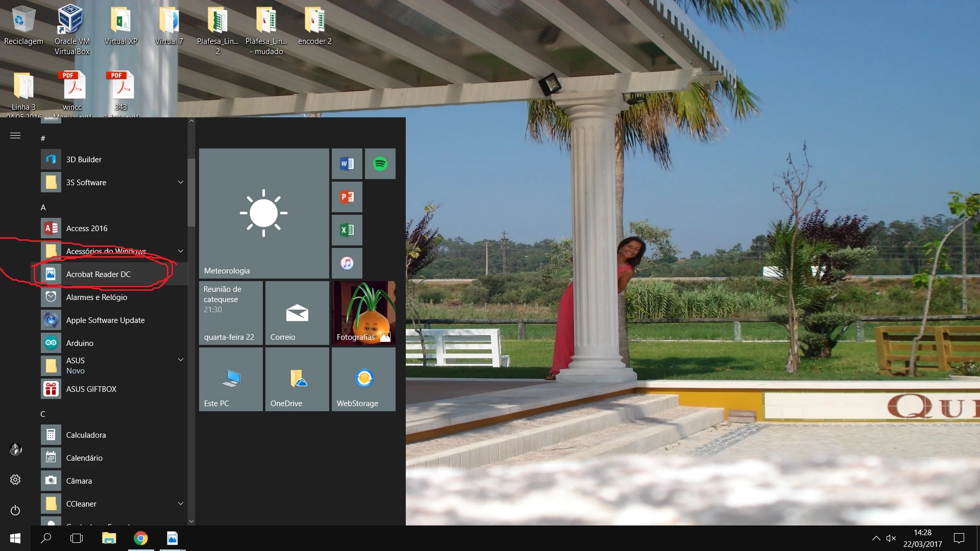Open the Spotify tile

380,164
